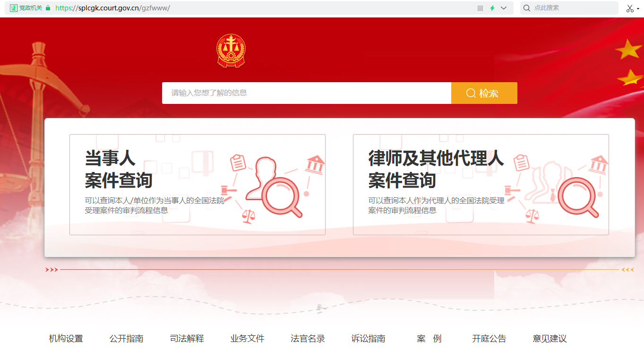Open 当事人案件查询 card heading

(119, 169)
